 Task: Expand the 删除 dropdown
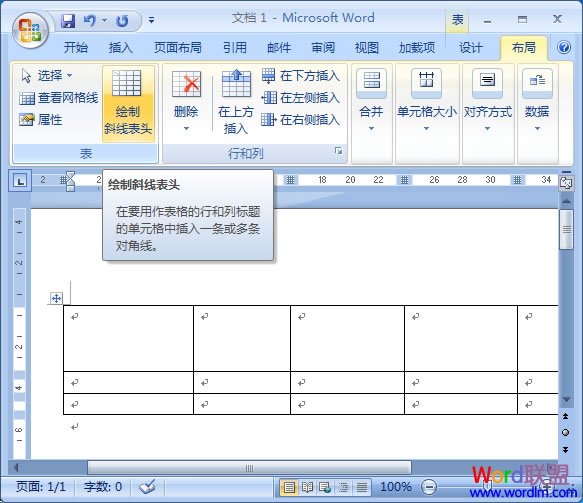186,129
